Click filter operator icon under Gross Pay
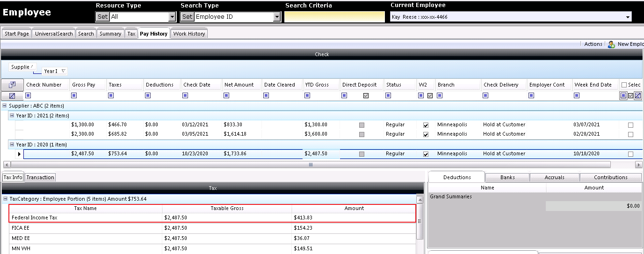This screenshot has height=254, width=644. click(x=74, y=95)
